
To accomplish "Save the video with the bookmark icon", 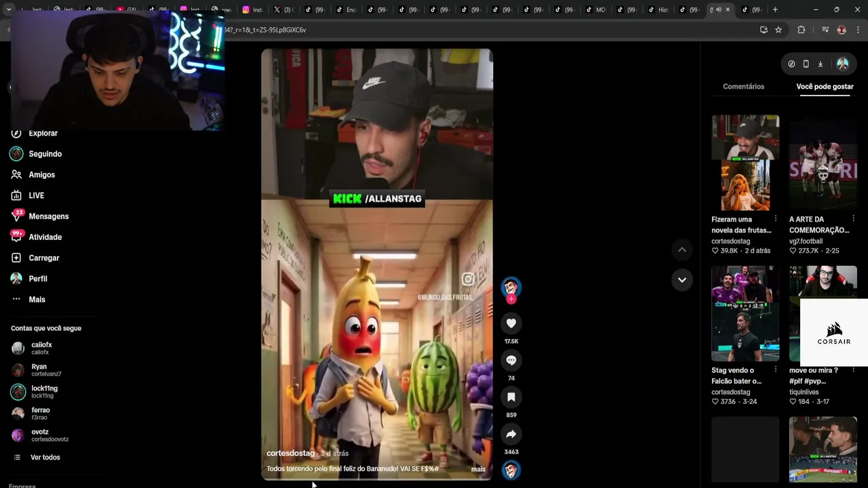I will pyautogui.click(x=511, y=396).
